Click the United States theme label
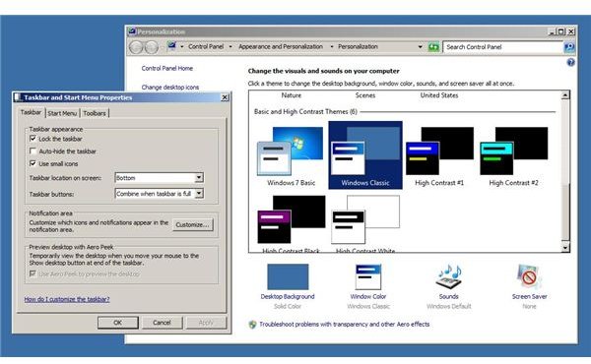This screenshot has height=364, width=591. coord(439,95)
